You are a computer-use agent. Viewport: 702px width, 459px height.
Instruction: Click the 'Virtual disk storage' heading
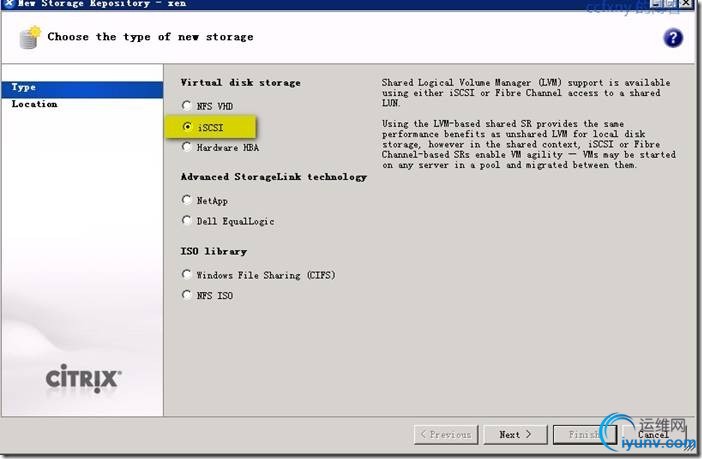click(240, 83)
